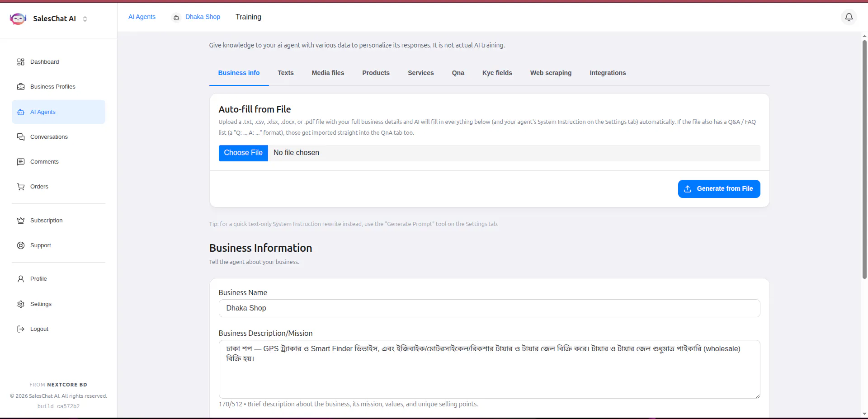868x419 pixels.
Task: Click the textarea resize handle corner
Action: coord(757,395)
